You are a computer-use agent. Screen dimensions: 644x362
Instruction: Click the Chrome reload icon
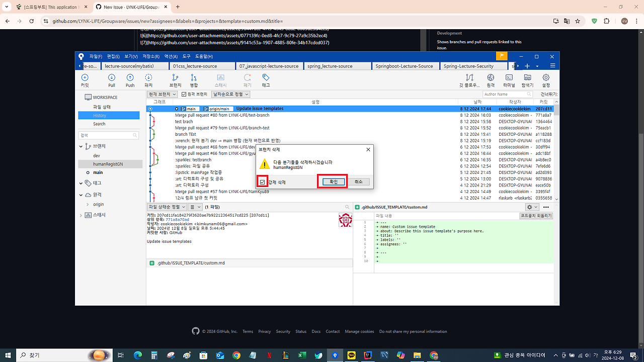point(32,21)
